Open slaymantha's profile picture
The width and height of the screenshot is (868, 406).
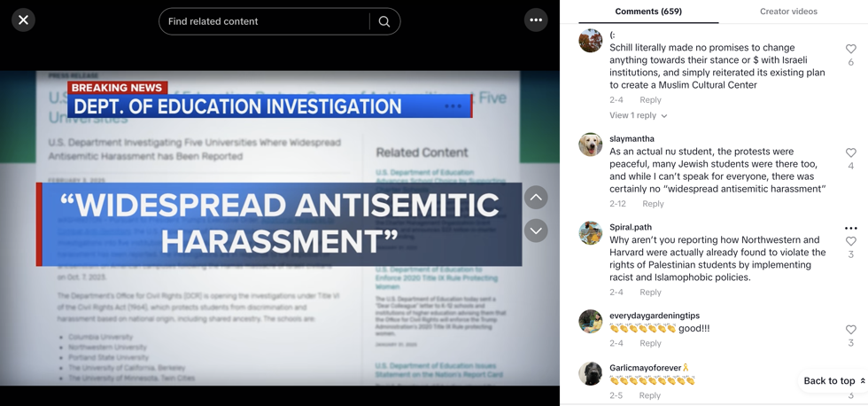pos(591,144)
